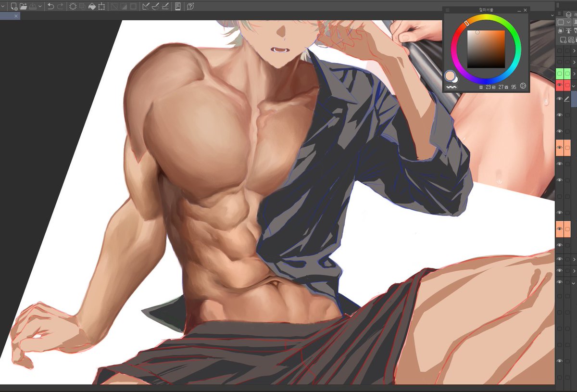
Task: Click the lighthouse Set as Reference Layer icon
Action: click(568, 30)
